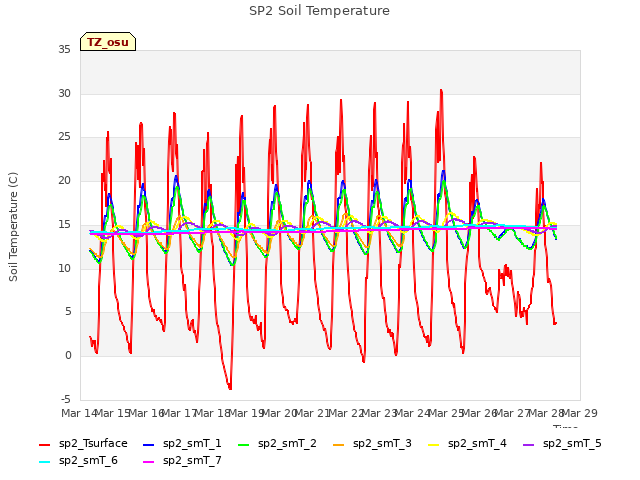Click the Soil Temperature (C) axis label
The image size is (640, 480).
tap(13, 227)
